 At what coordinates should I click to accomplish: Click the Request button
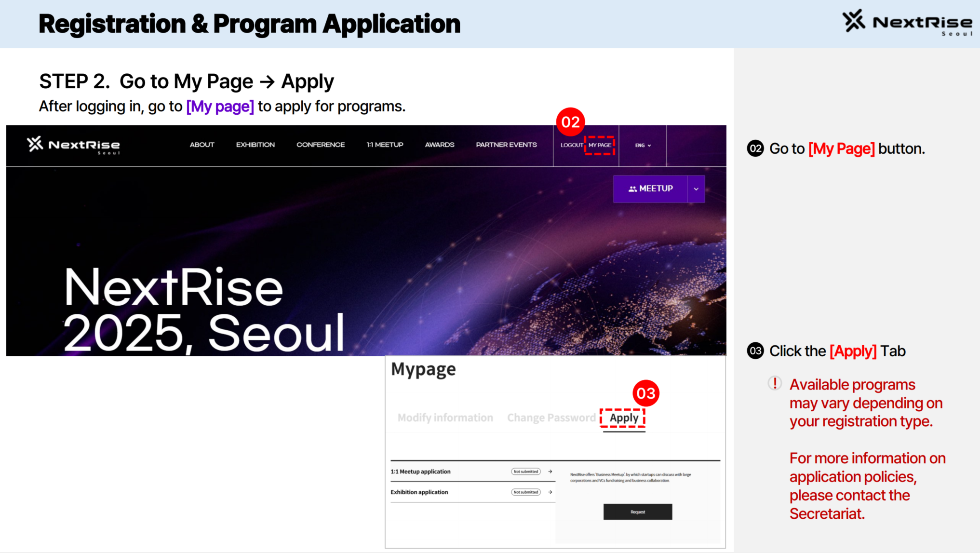637,512
